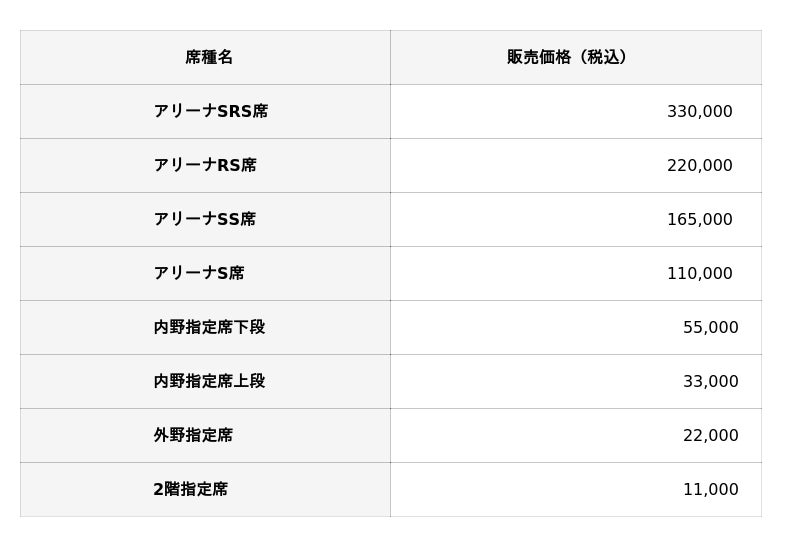Click the 席種名 column header

point(209,58)
